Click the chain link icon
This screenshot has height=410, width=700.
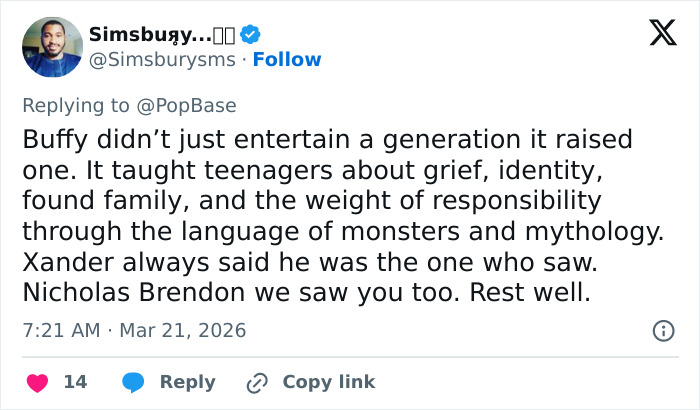tap(257, 382)
